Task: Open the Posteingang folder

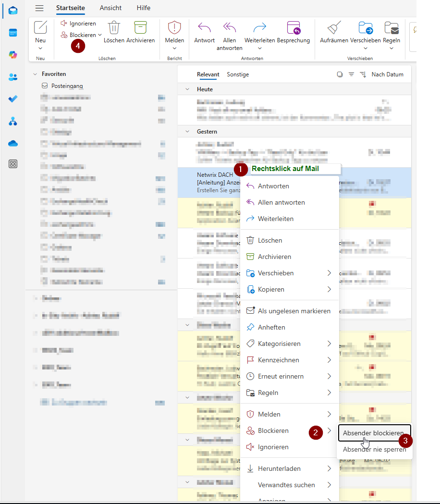Action: point(62,86)
